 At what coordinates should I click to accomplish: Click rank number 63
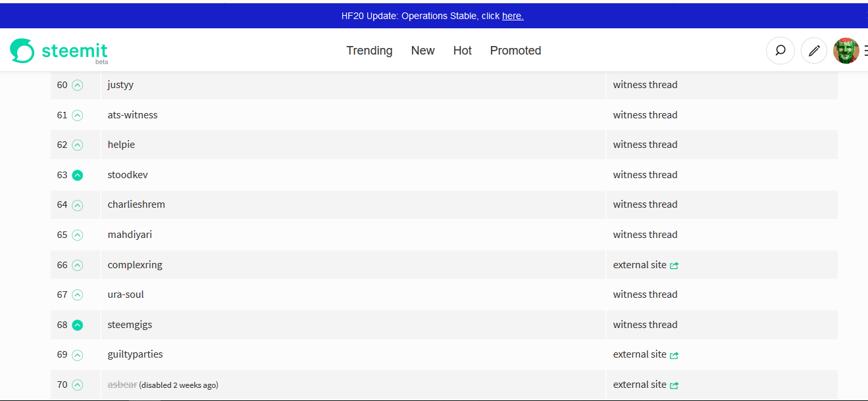pos(63,175)
